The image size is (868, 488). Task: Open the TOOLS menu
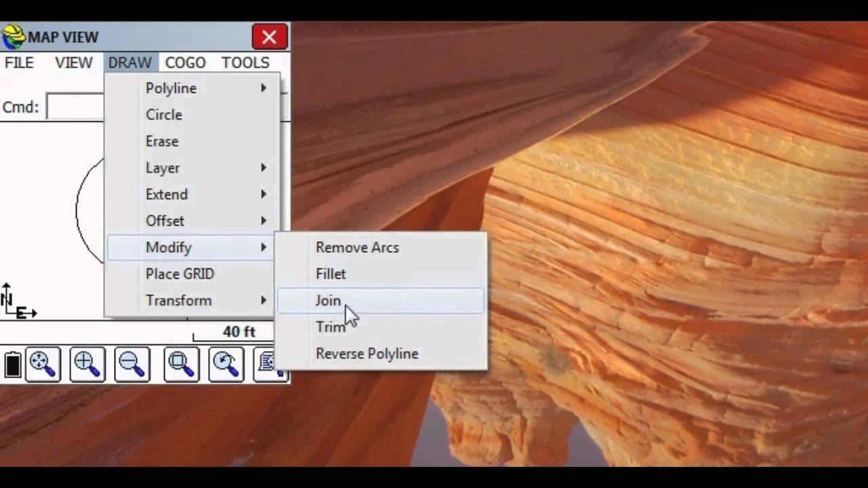click(x=245, y=62)
